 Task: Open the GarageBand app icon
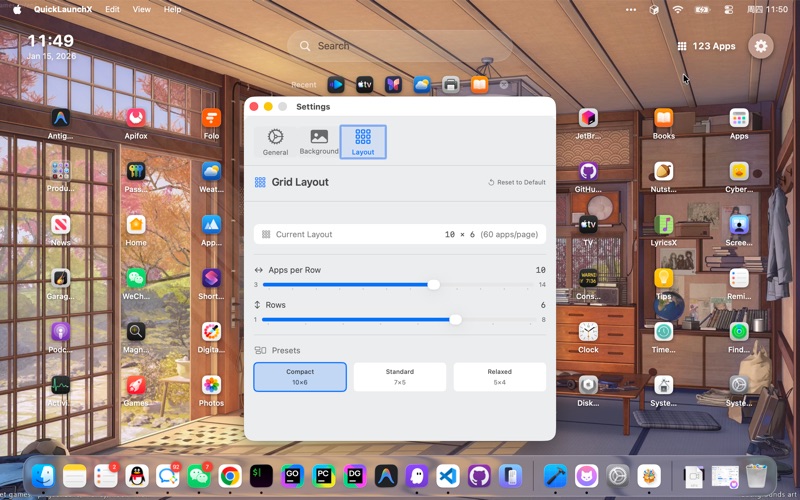point(60,279)
